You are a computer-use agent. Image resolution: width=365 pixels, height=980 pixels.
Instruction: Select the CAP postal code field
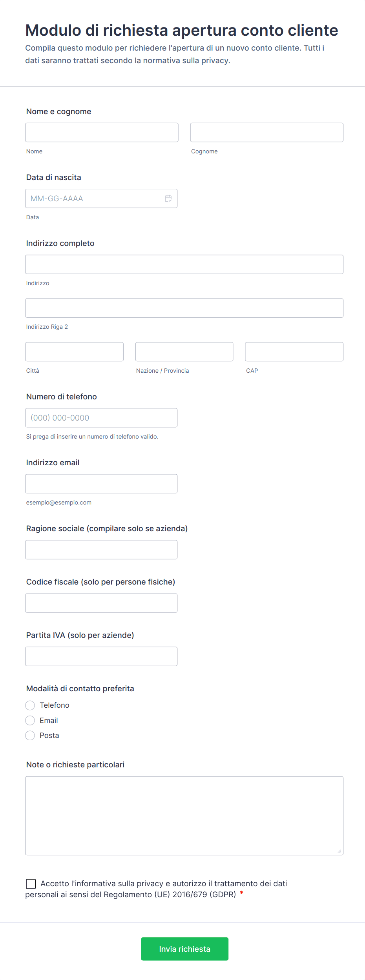pyautogui.click(x=294, y=352)
